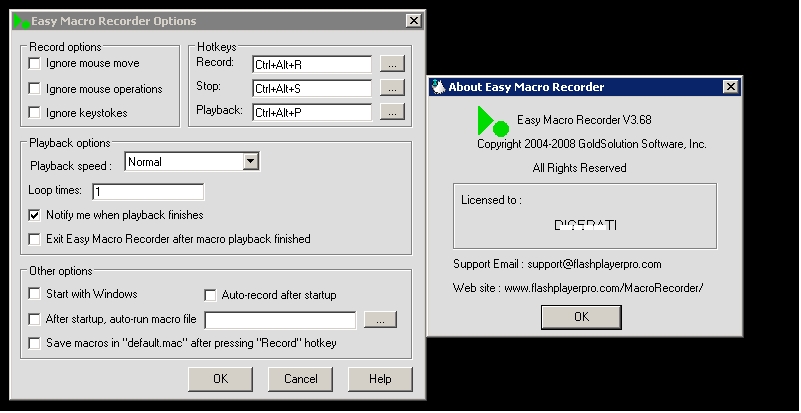This screenshot has height=413, width=801.
Task: Click the Easy Macro Recorder Options title icon
Action: (21, 21)
